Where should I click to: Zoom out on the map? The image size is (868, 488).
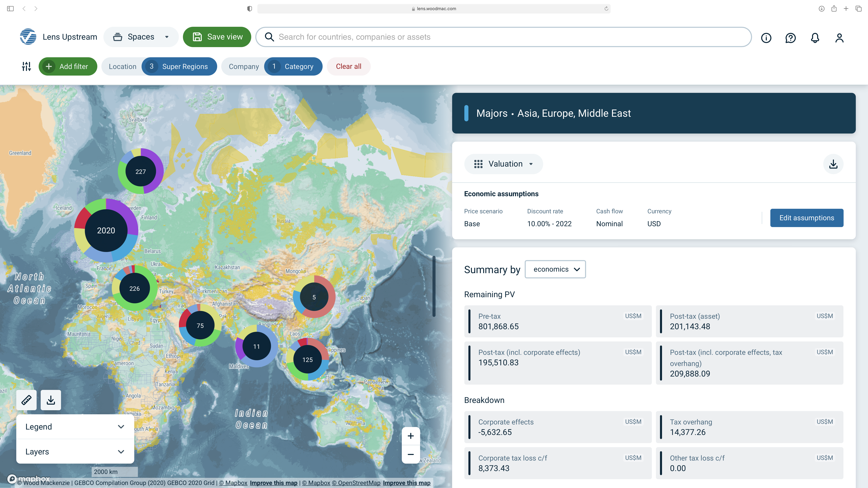click(410, 454)
